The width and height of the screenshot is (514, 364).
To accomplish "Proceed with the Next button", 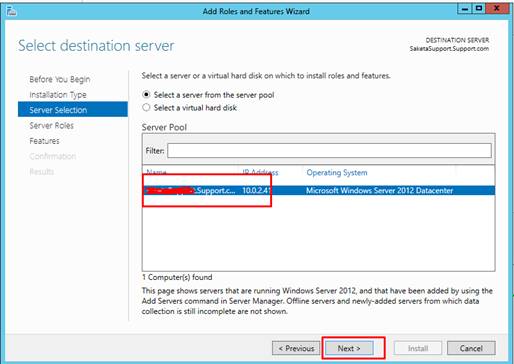I will click(x=349, y=348).
